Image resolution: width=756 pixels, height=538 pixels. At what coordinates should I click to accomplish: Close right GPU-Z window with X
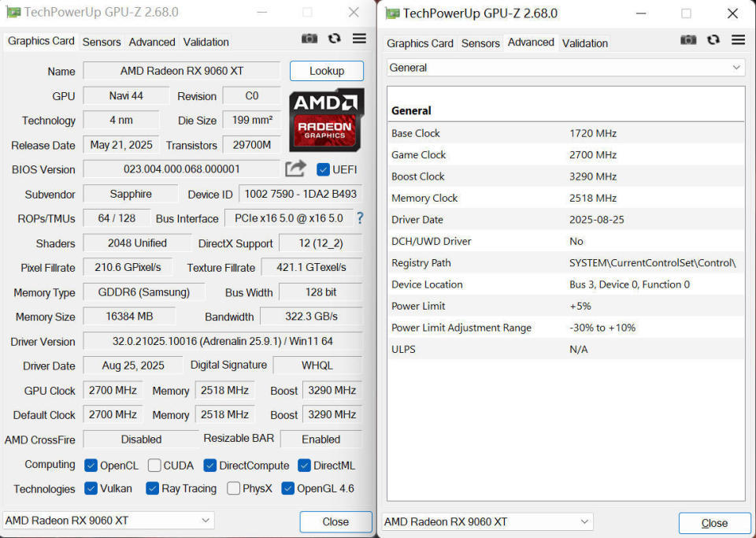[732, 13]
